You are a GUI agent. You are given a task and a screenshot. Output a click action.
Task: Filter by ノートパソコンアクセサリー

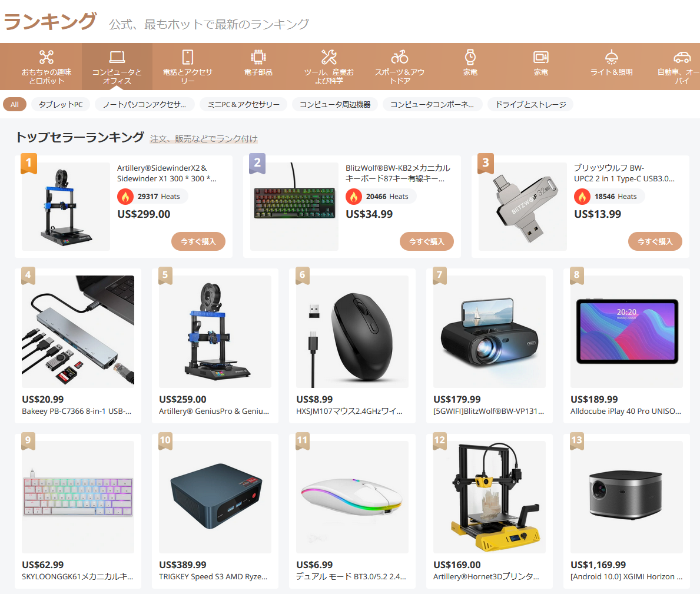coord(145,104)
